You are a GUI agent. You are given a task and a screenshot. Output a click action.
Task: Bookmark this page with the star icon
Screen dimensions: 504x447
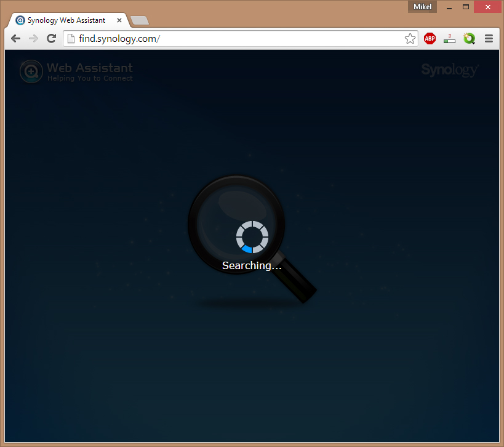[410, 39]
